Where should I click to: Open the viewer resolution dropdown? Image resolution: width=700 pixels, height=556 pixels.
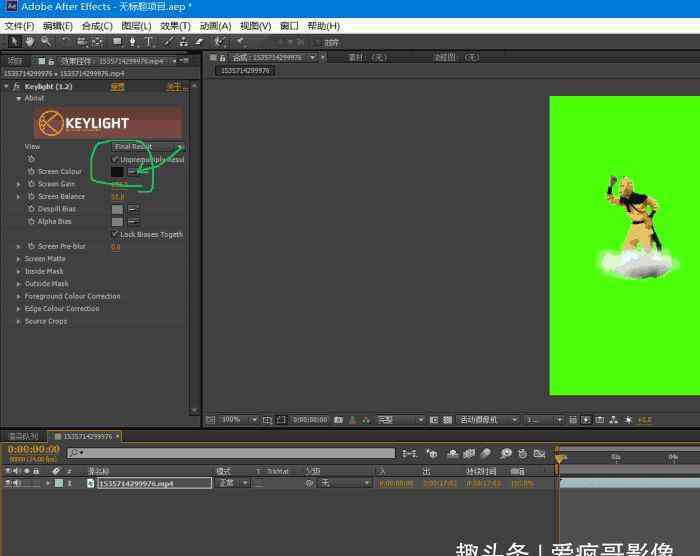400,420
